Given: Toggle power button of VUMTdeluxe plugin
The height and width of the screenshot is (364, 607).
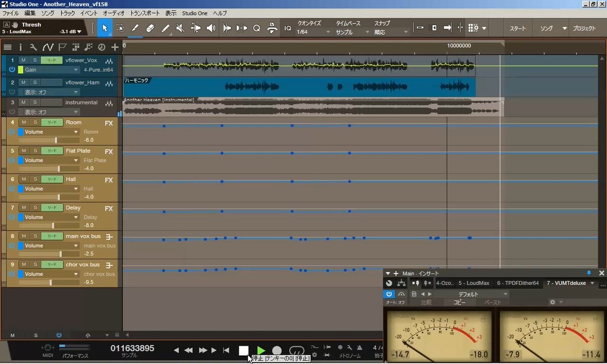Looking at the screenshot, I should [x=388, y=294].
